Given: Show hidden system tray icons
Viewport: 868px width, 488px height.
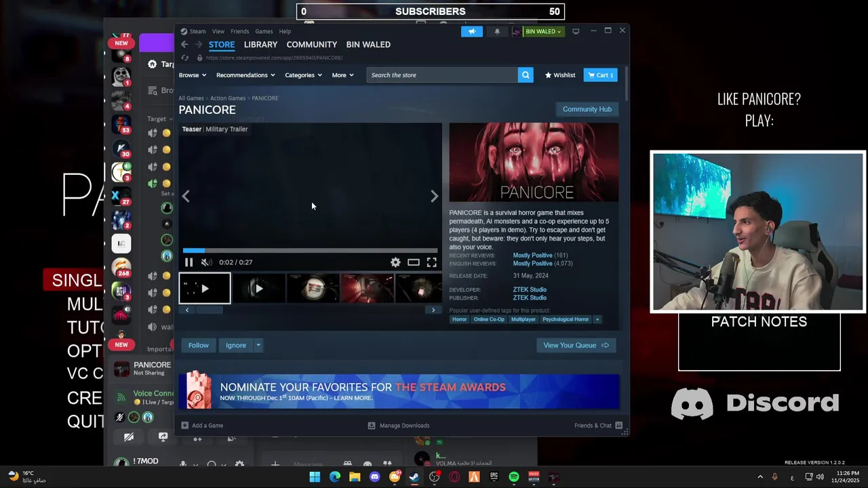Looking at the screenshot, I should click(760, 477).
